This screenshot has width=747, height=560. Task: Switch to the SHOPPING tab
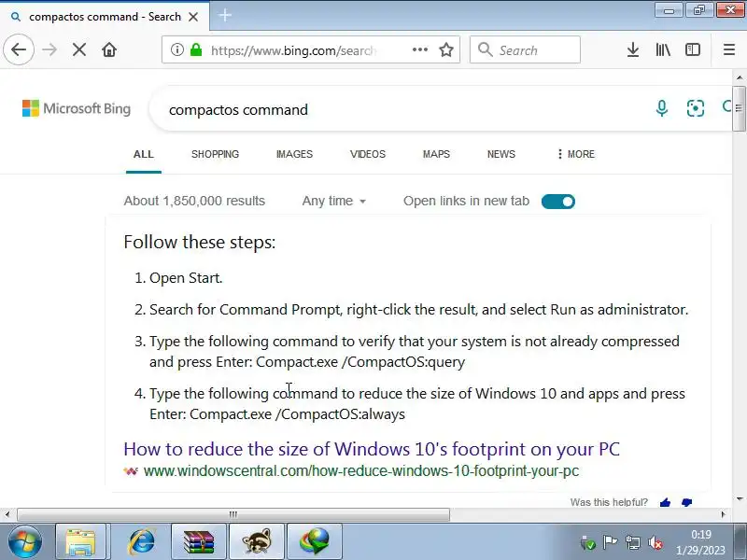[215, 154]
